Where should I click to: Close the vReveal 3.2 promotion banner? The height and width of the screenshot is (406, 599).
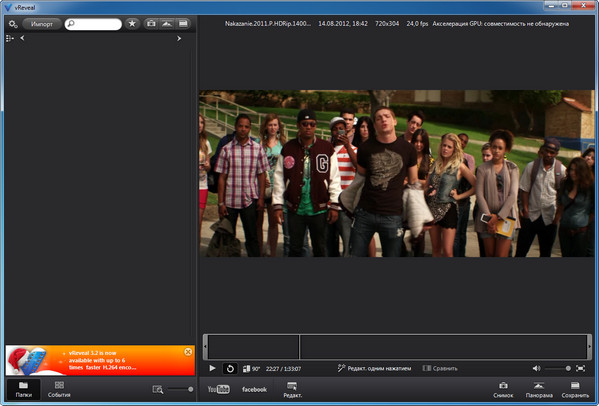(x=188, y=352)
